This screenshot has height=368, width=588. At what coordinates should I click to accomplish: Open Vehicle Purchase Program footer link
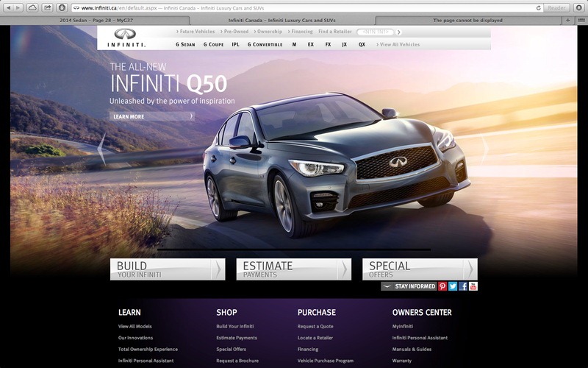(326, 361)
